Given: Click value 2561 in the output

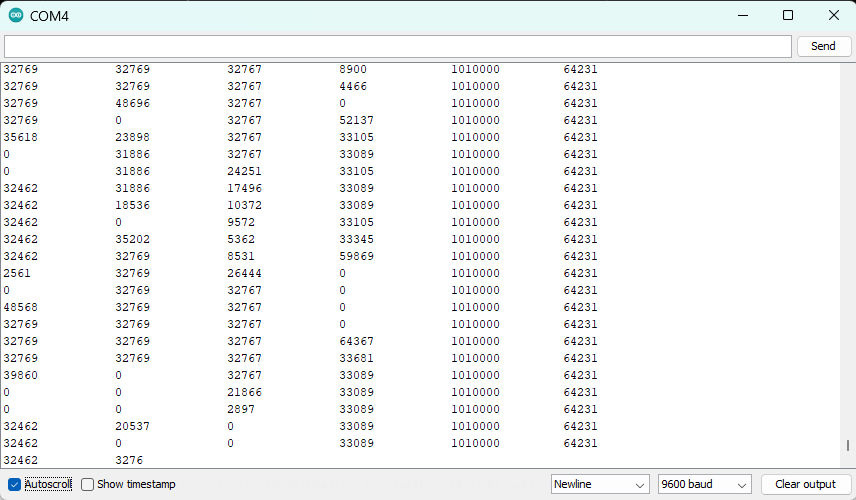Looking at the screenshot, I should [x=17, y=273].
